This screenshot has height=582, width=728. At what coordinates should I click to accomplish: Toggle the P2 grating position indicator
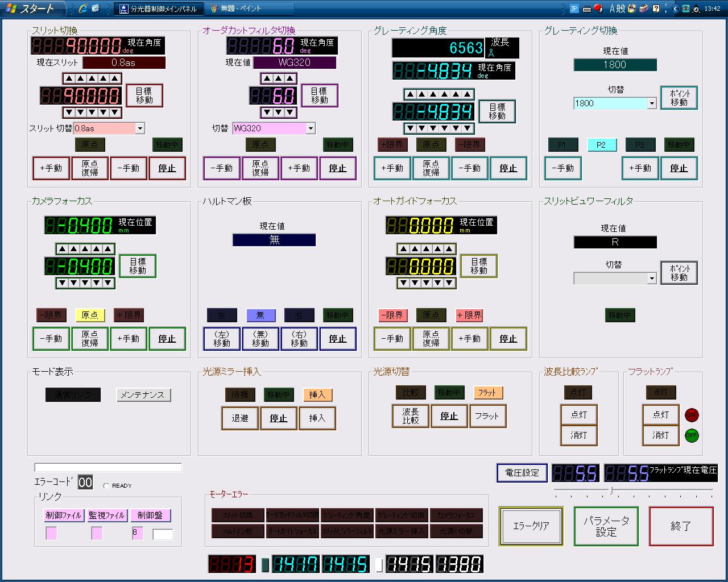point(601,145)
